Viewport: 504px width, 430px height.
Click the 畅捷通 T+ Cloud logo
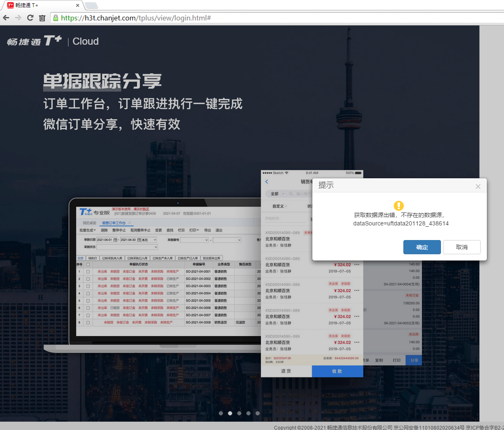pyautogui.click(x=53, y=41)
